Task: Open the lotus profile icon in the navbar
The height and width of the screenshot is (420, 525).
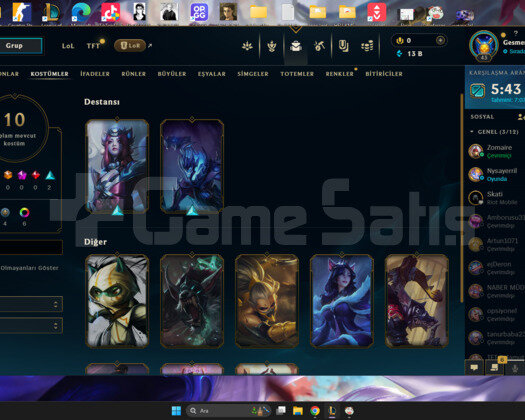Action: (x=247, y=46)
